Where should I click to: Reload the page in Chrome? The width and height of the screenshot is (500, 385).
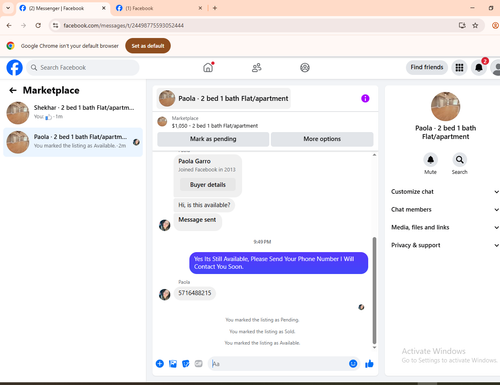38,25
